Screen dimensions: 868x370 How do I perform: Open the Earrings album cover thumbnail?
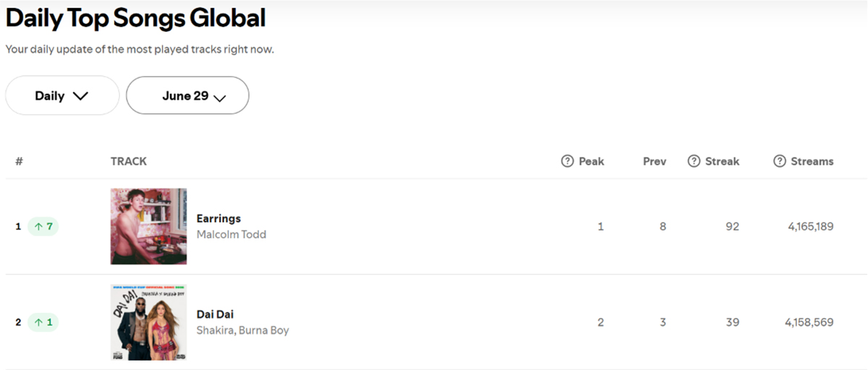[148, 226]
